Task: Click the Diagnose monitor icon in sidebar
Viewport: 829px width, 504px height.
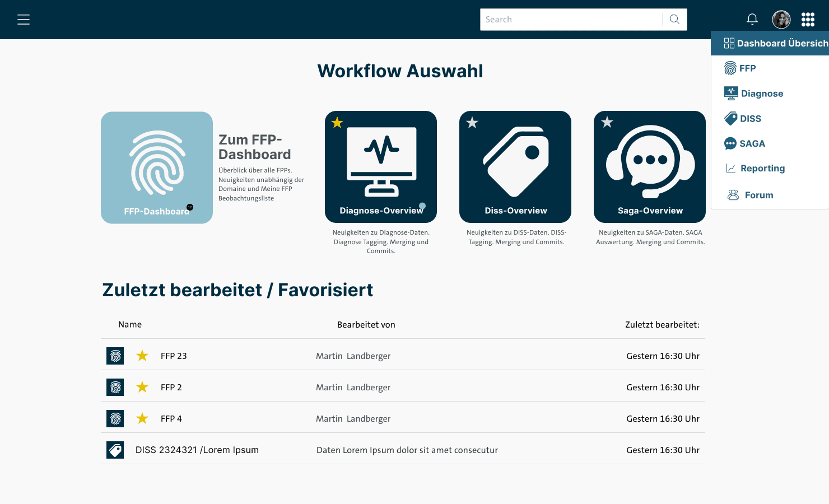Action: pos(731,93)
